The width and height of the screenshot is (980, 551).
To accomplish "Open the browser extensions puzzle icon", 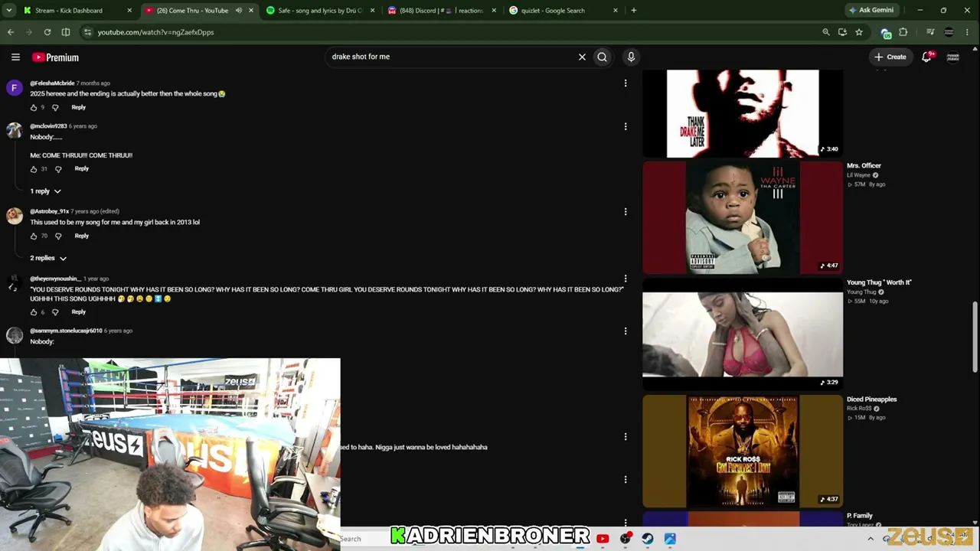I will (903, 32).
